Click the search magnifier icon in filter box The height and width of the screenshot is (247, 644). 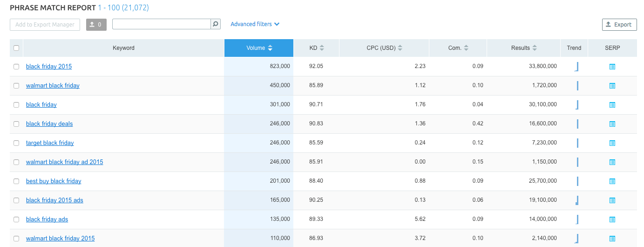(x=216, y=24)
